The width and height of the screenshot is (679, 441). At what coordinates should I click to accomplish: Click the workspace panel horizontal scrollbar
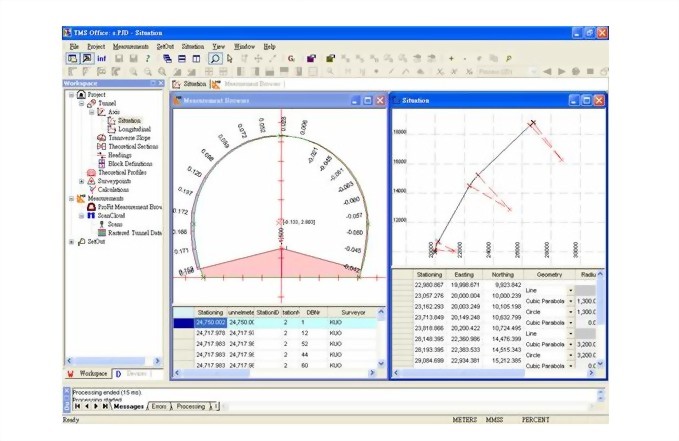[113, 360]
